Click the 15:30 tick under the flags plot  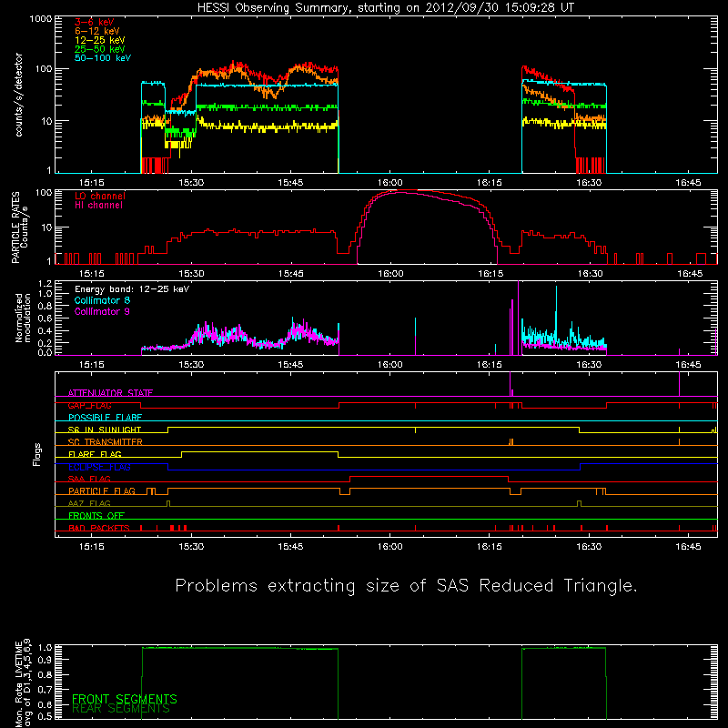(191, 547)
